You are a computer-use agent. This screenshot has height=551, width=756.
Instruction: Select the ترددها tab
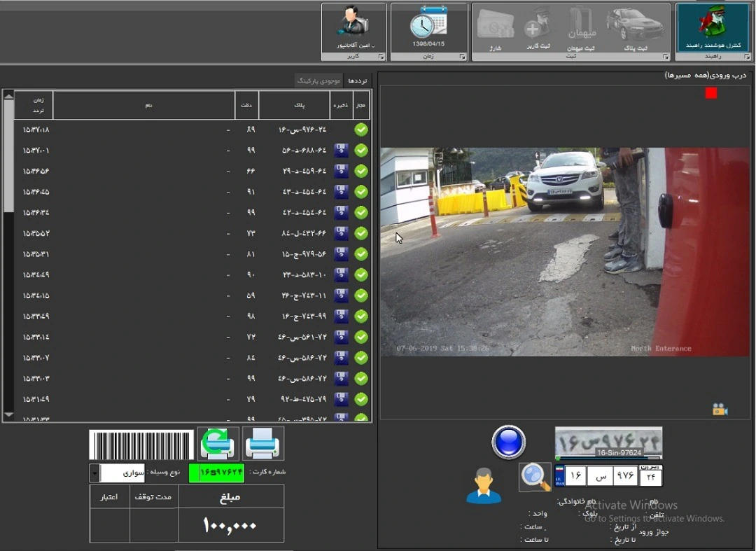[357, 81]
